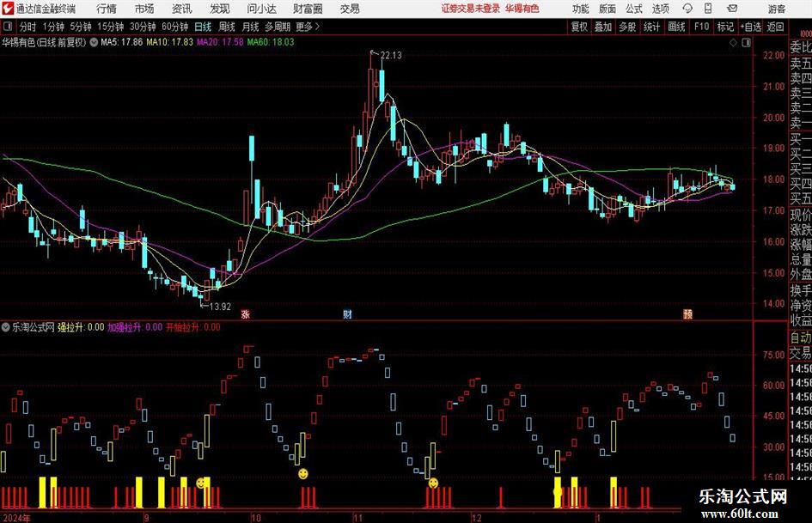Click the MA5: 17.86 value label

[121, 42]
